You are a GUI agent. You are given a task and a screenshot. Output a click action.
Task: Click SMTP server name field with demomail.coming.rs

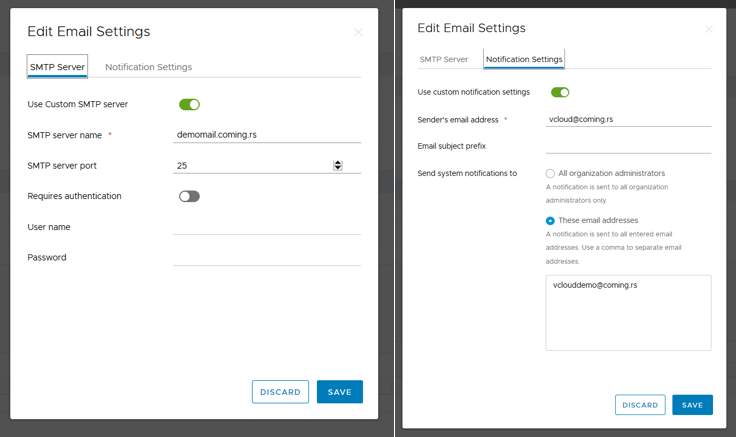coord(266,135)
